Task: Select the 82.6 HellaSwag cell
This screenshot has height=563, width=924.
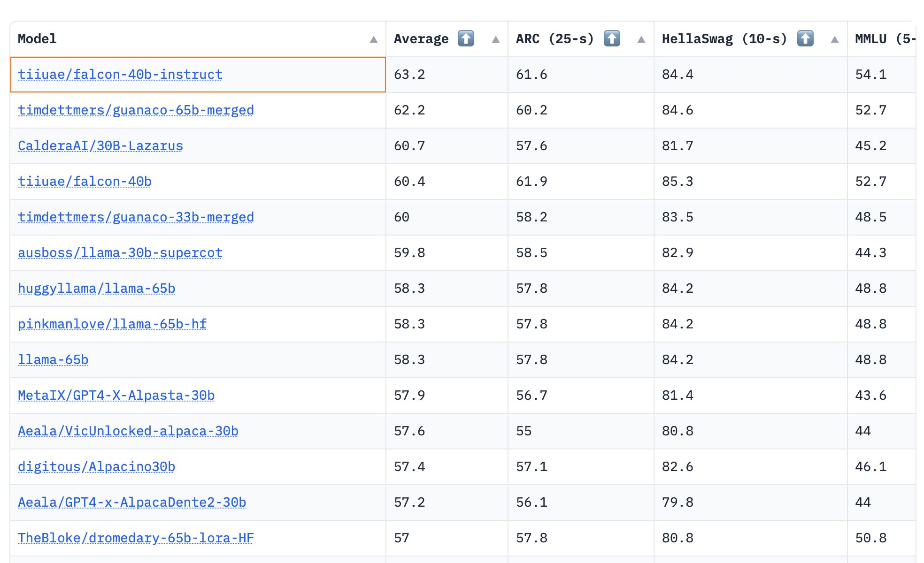Action: pyautogui.click(x=751, y=467)
